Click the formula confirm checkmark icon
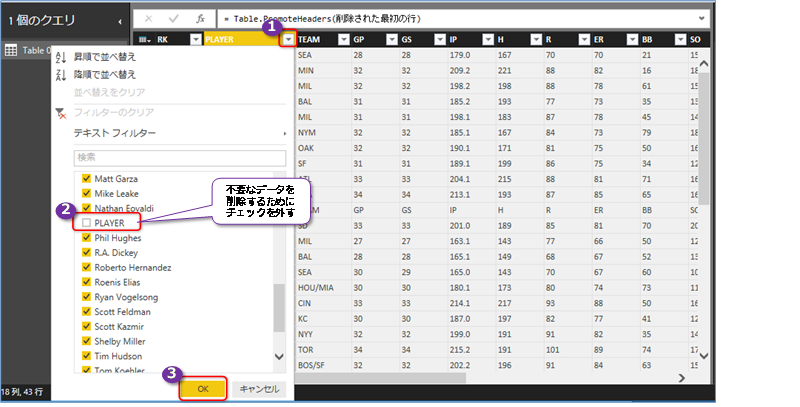Viewport: 800px width, 407px height. coord(173,19)
